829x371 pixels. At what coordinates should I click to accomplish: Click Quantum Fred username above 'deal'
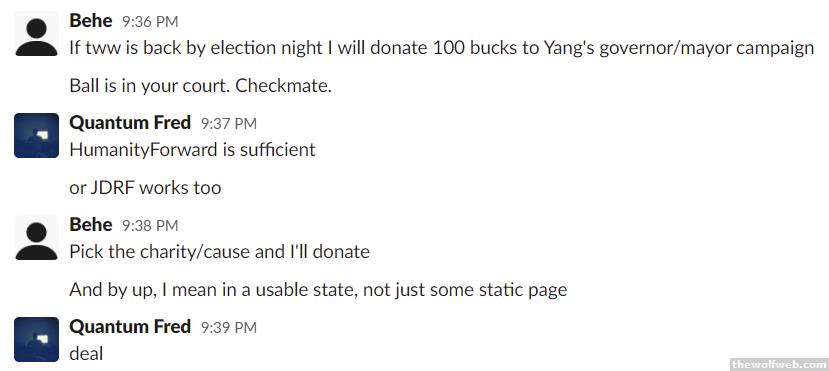[x=130, y=327]
